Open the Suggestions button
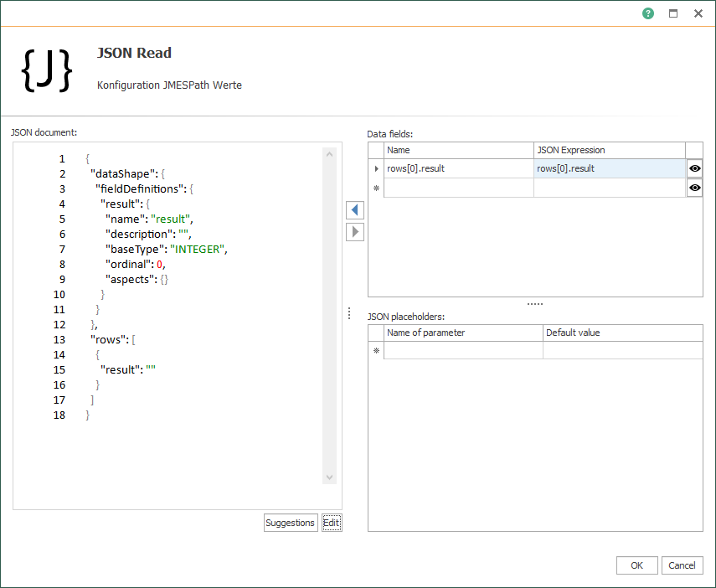The height and width of the screenshot is (588, 716). pyautogui.click(x=290, y=523)
